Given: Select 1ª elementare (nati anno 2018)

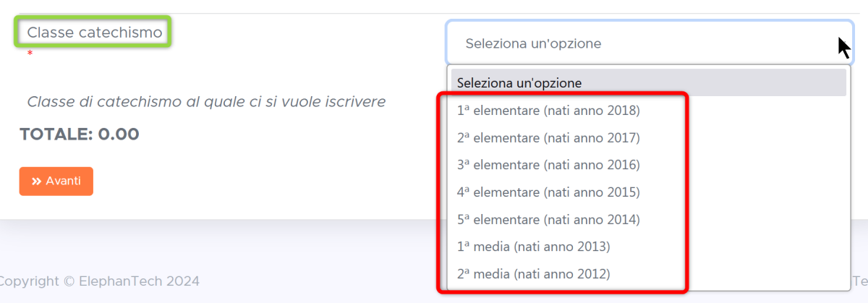Looking at the screenshot, I should (548, 111).
